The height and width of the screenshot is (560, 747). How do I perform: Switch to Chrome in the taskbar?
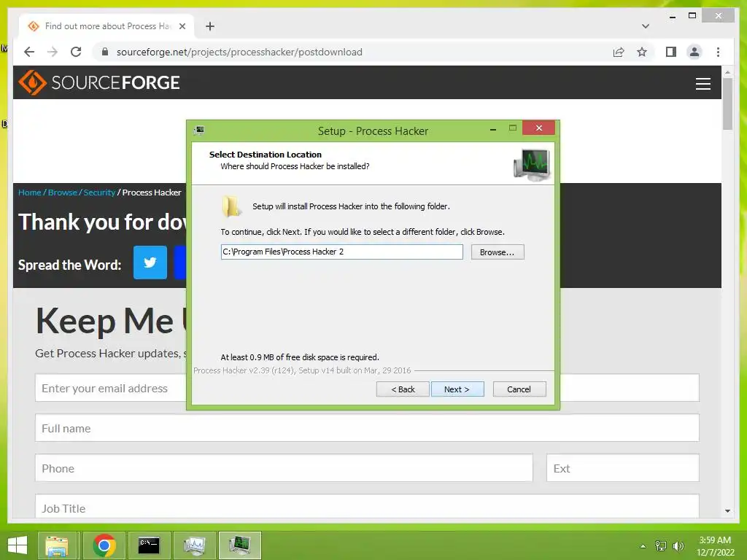click(104, 545)
